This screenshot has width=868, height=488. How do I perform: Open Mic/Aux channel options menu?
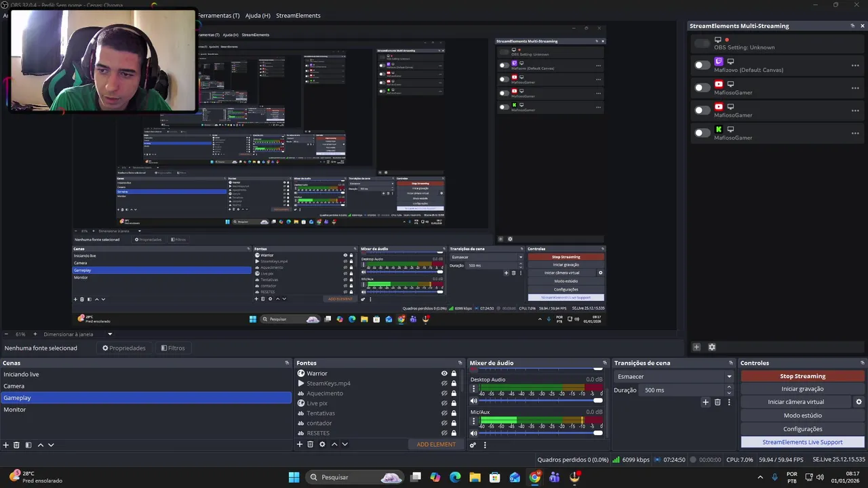point(473,422)
